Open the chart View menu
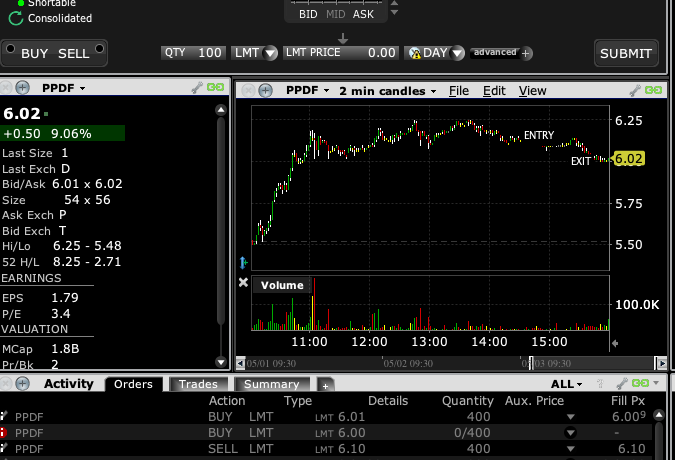The height and width of the screenshot is (460, 675). click(x=533, y=91)
